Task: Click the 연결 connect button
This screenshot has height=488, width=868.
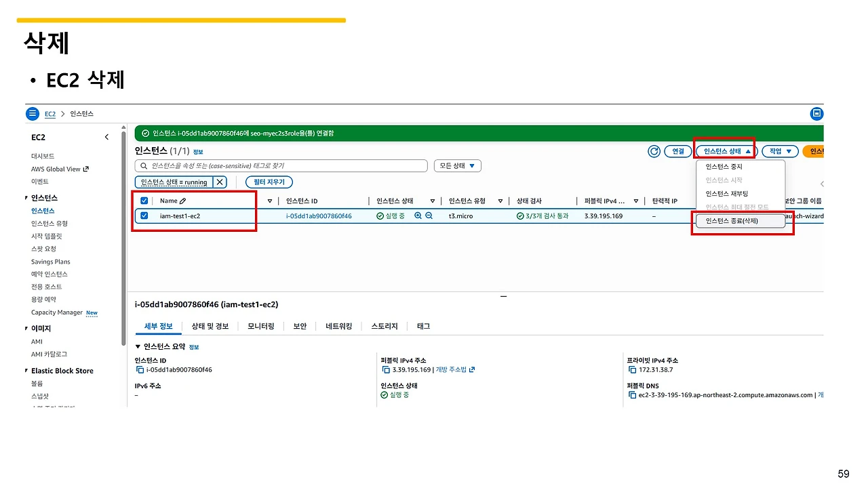Action: [x=678, y=151]
